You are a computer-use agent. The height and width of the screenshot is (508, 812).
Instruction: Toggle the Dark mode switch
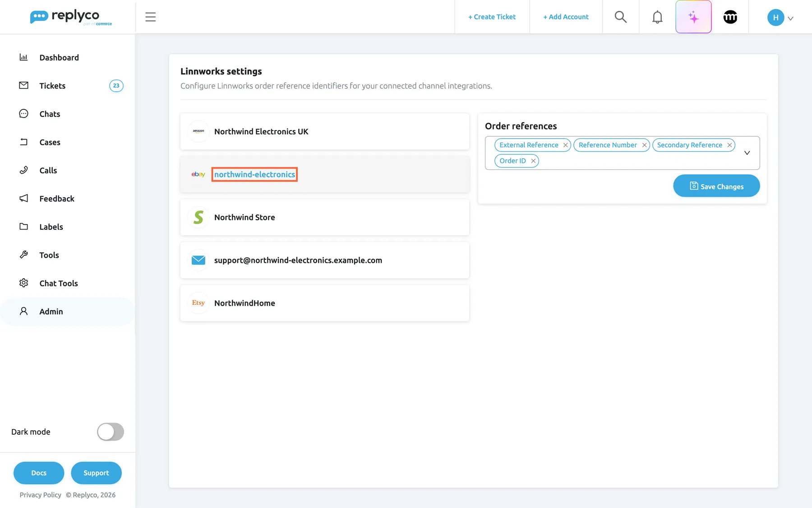pyautogui.click(x=110, y=432)
